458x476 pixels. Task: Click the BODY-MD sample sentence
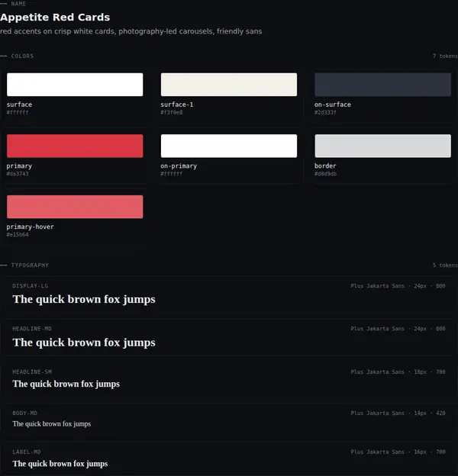52,424
